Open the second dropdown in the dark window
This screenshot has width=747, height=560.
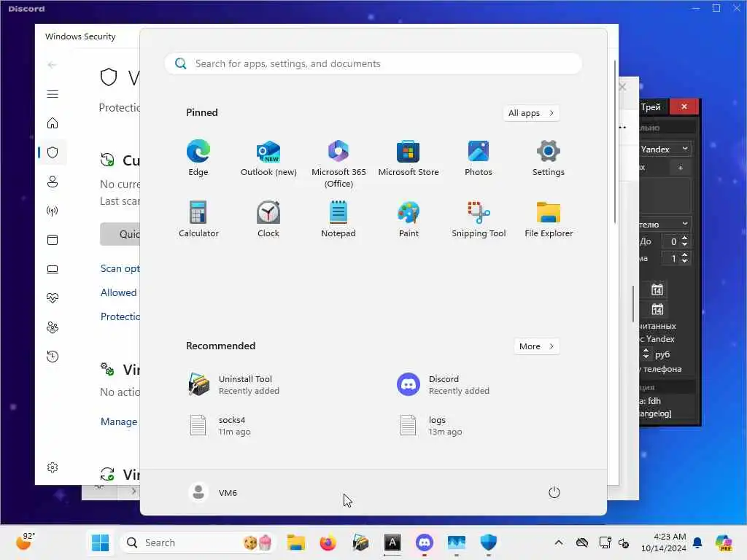pyautogui.click(x=665, y=224)
